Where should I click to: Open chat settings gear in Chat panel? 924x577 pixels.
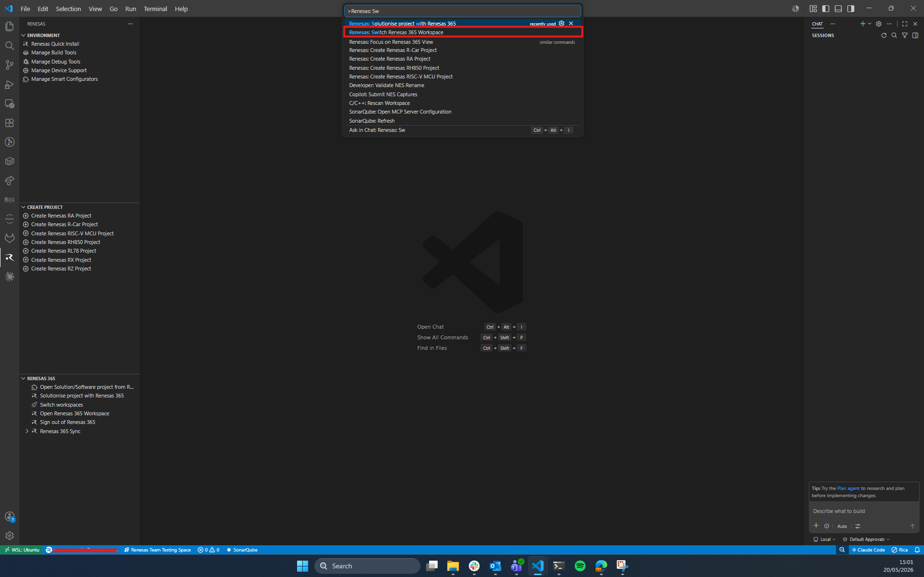(879, 24)
